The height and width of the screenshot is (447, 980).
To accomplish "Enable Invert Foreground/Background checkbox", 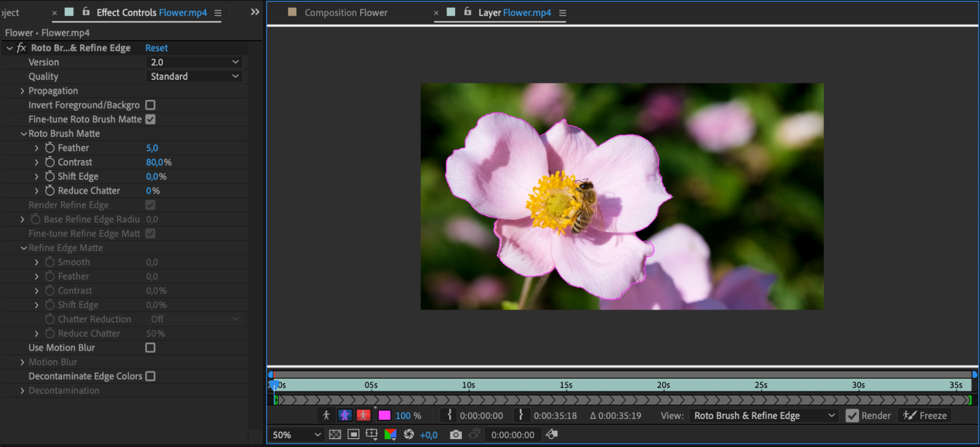I will (151, 105).
